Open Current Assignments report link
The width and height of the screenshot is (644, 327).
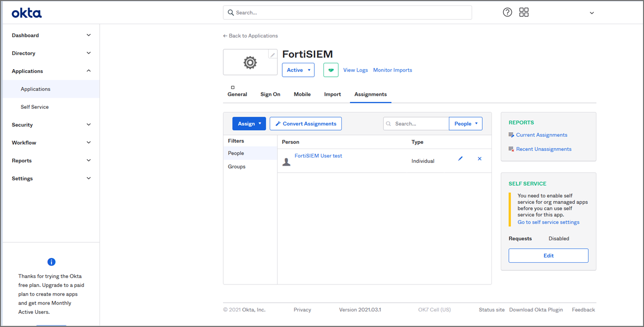click(541, 135)
